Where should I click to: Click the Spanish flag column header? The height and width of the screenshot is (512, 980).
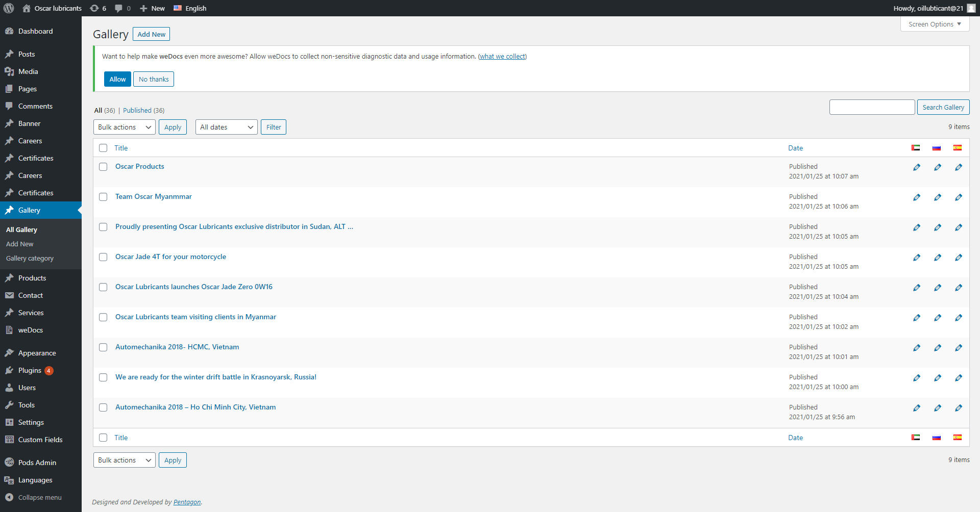(x=958, y=148)
